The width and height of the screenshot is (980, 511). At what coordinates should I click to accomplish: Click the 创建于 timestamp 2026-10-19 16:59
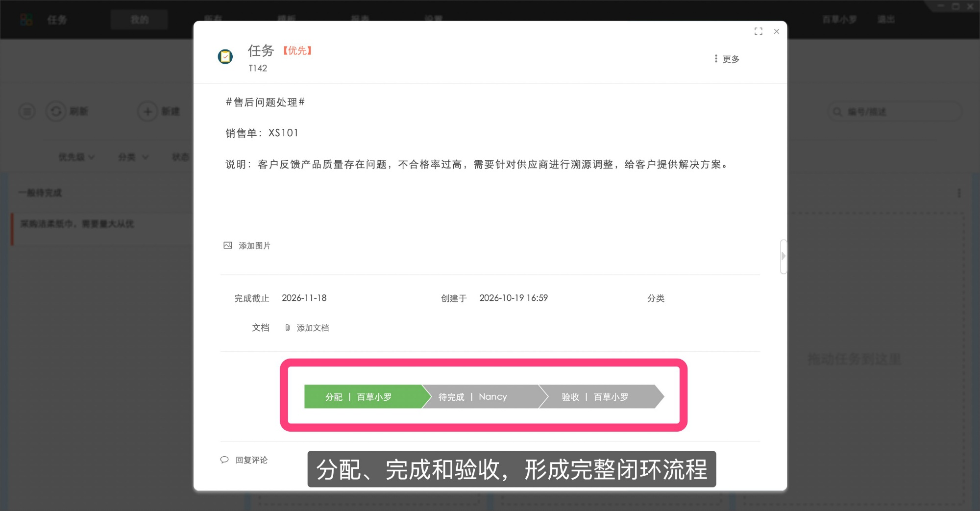point(514,298)
